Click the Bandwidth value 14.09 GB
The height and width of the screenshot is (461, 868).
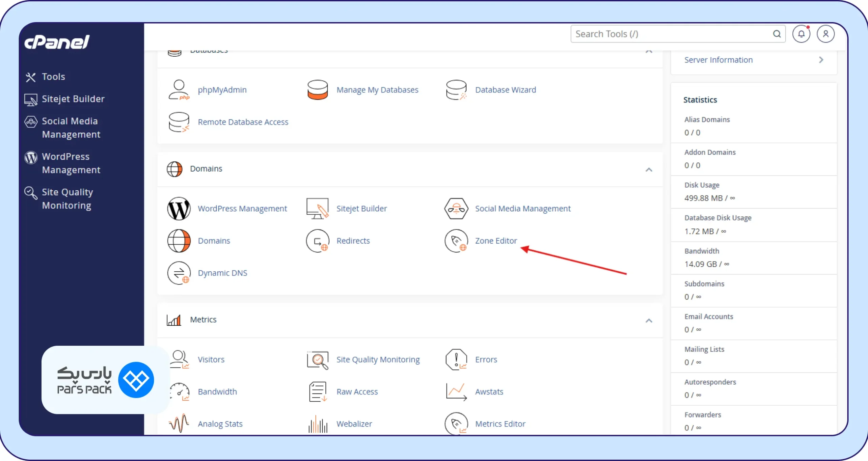click(x=701, y=264)
